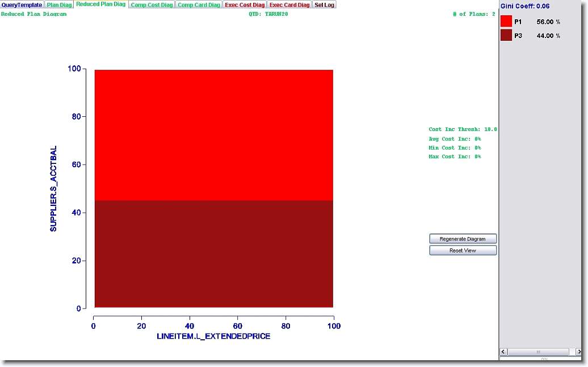Click the bright red P1 region in the plot
This screenshot has width=588, height=367.
tap(213, 134)
